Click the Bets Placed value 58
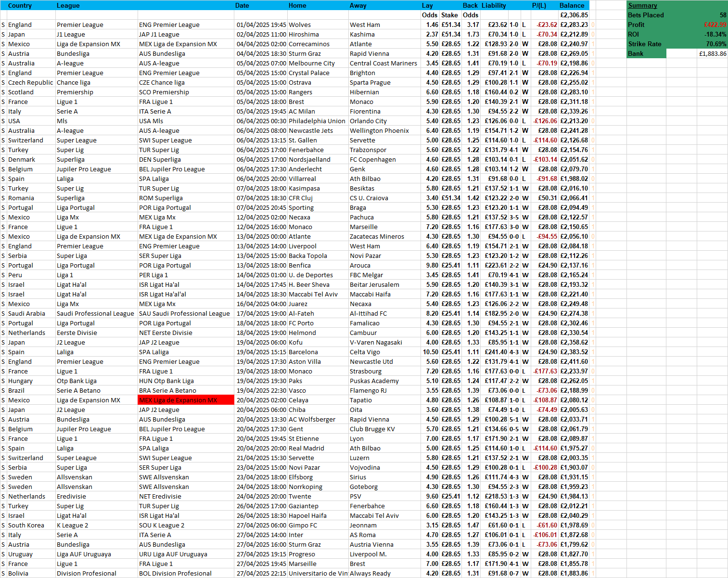 point(723,15)
